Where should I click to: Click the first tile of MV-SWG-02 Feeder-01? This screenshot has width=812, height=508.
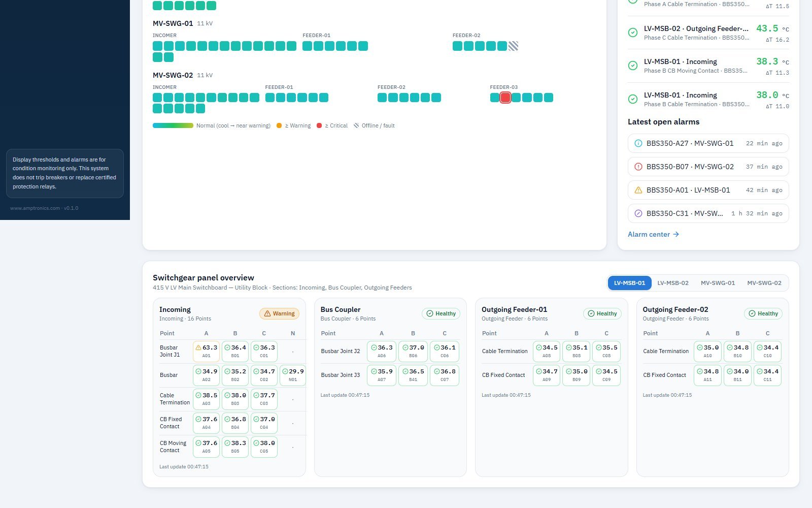tap(270, 98)
